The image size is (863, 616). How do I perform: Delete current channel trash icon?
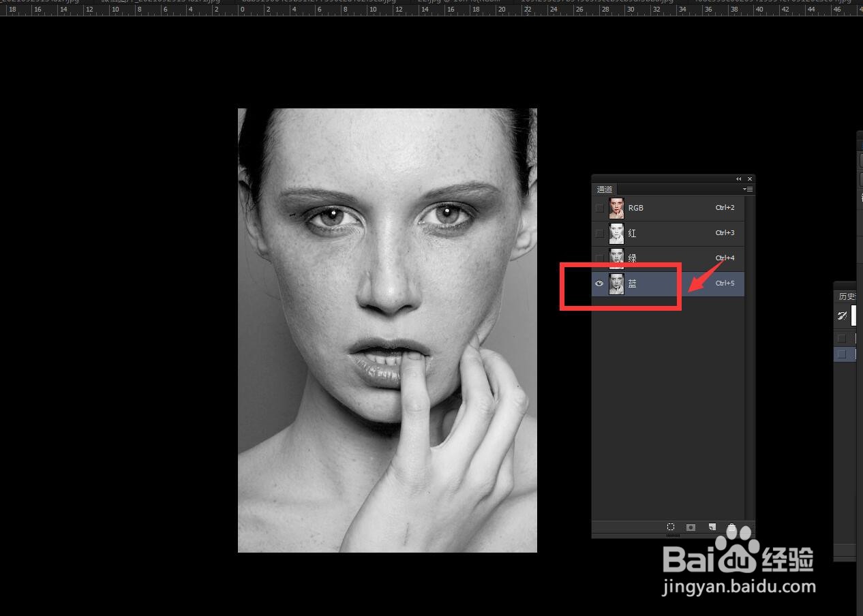731,527
